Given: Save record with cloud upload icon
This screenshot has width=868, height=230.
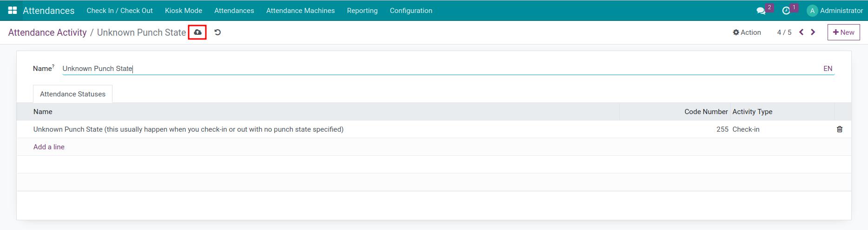Looking at the screenshot, I should coord(197,32).
